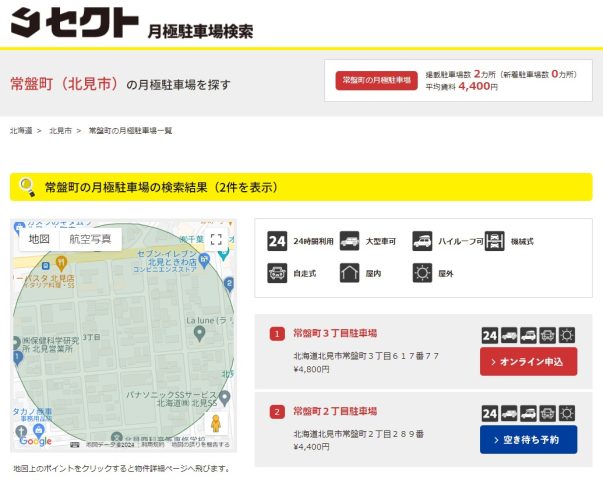The width and height of the screenshot is (603, 480).
Task: Click red number badge 1 in results list
Action: (277, 334)
